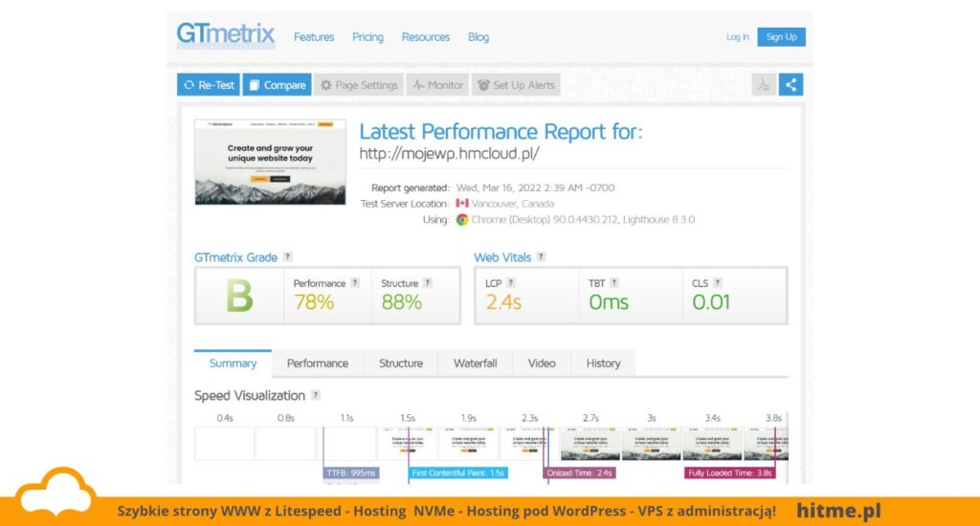
Task: Select the Summary tab
Action: pos(233,363)
